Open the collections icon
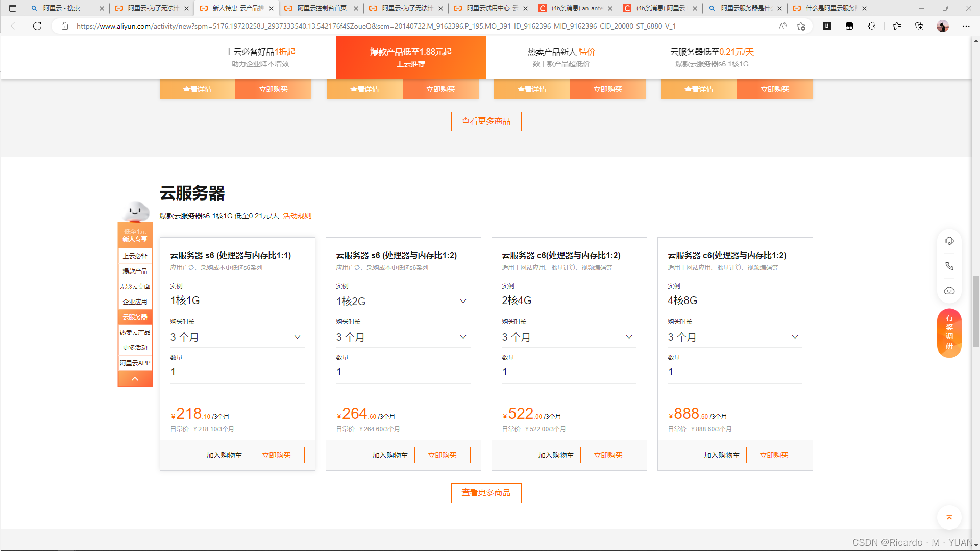The width and height of the screenshot is (980, 551). [919, 26]
